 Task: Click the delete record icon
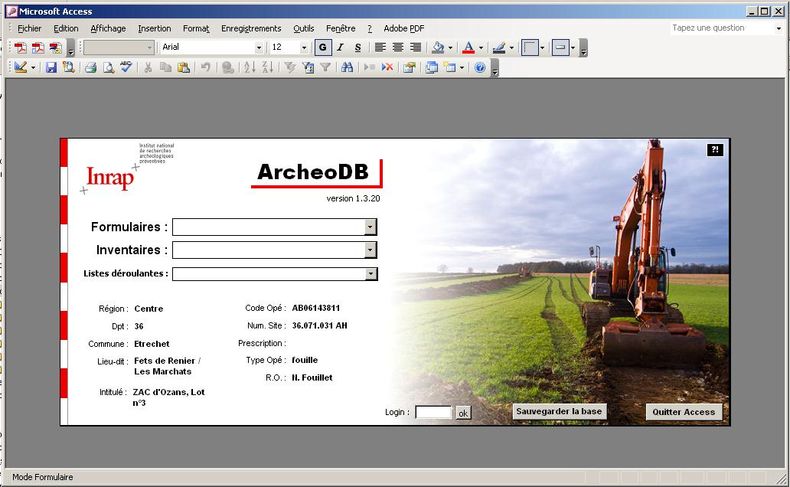387,67
